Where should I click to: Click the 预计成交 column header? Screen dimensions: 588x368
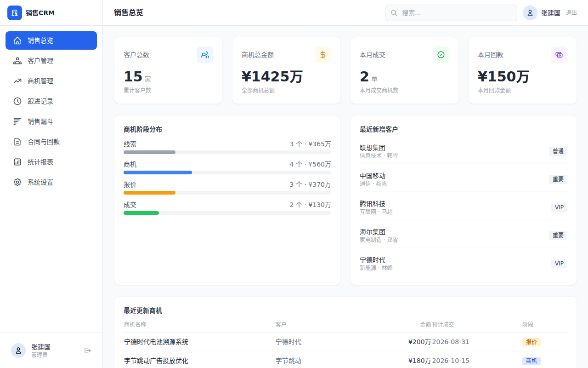click(x=443, y=324)
